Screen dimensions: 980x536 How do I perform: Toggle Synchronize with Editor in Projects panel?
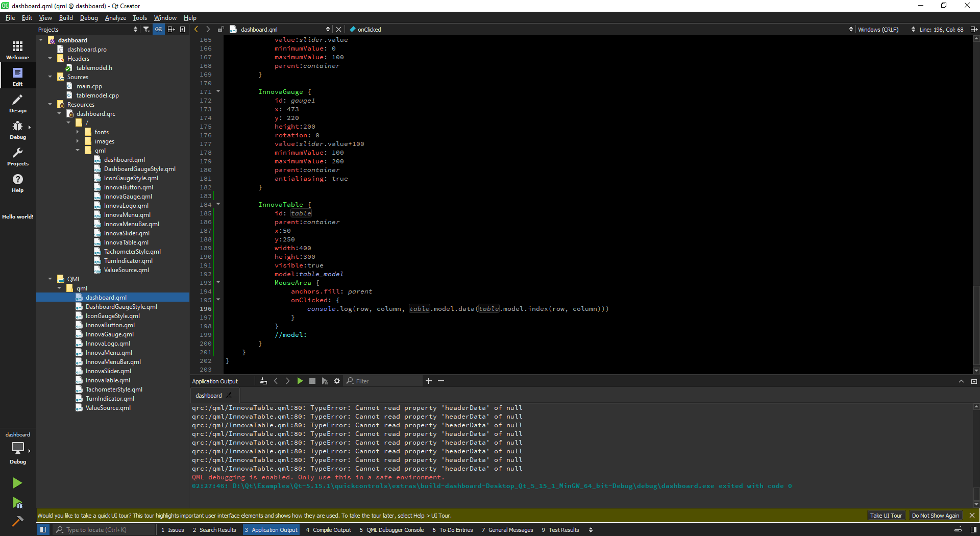159,29
